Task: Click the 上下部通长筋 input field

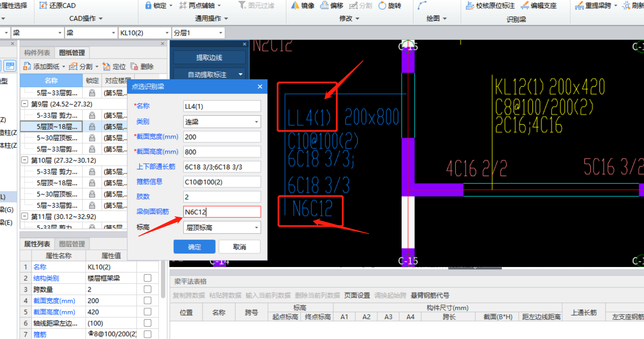Action: [x=222, y=167]
